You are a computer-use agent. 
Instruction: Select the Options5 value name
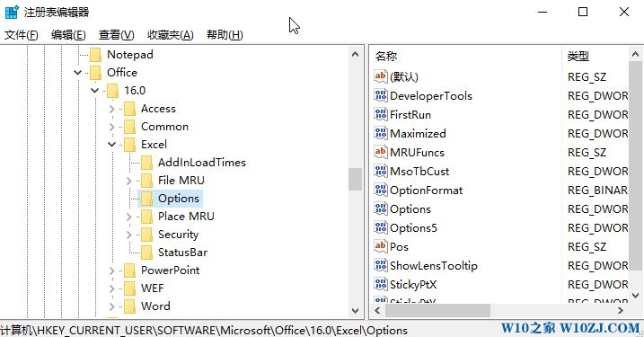coord(413,227)
